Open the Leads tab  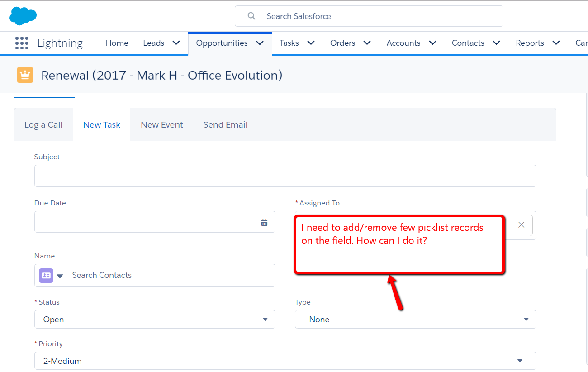coord(154,43)
